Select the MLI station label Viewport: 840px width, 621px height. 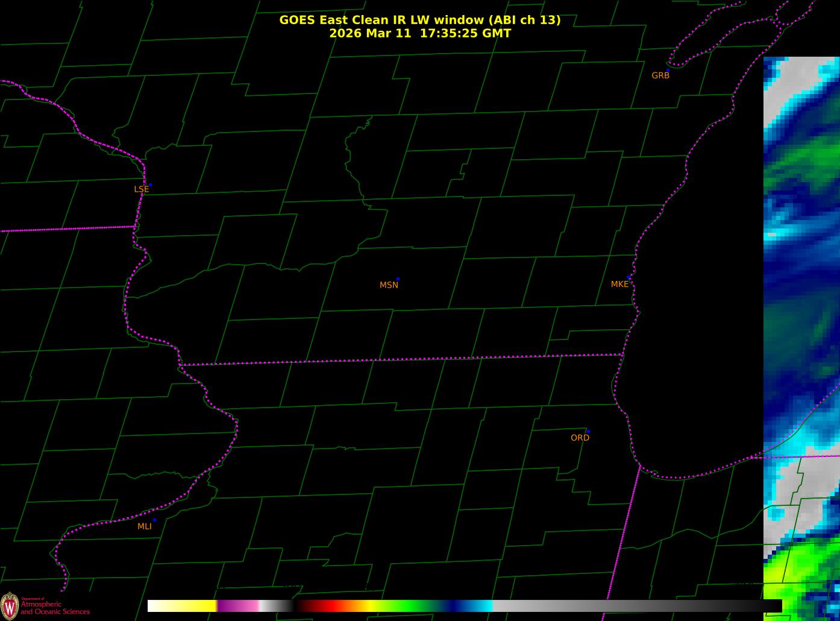145,526
